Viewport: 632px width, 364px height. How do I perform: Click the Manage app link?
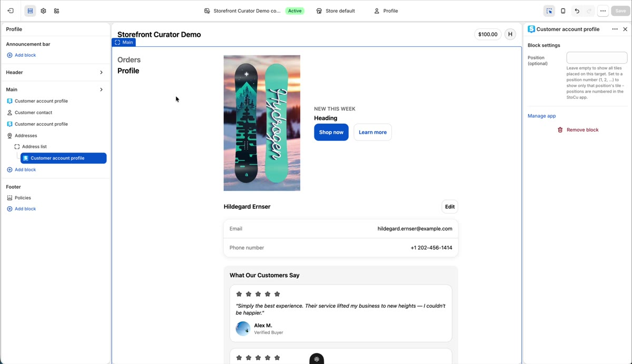click(x=541, y=116)
